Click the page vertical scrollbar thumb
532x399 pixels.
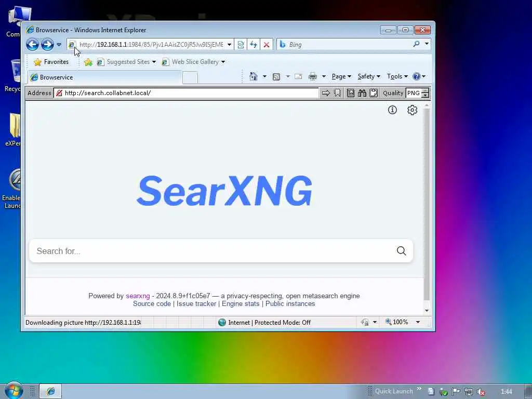pos(427,204)
